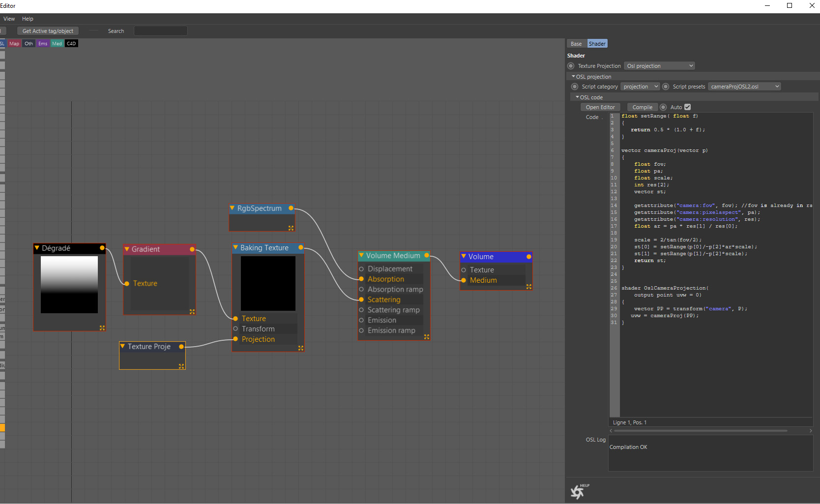The height and width of the screenshot is (504, 820).
Task: Click the Octane help icon
Action: click(580, 491)
